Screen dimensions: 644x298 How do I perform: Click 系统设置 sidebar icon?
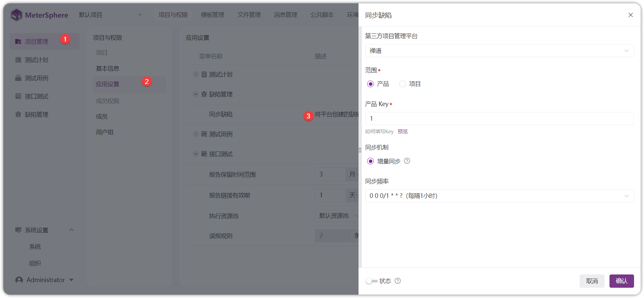pyautogui.click(x=18, y=230)
